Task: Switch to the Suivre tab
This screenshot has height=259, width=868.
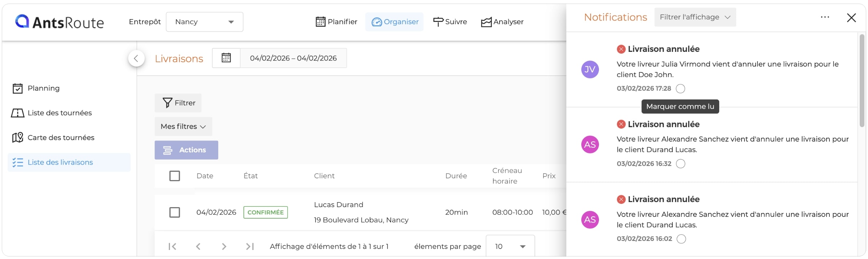Action: pyautogui.click(x=450, y=22)
